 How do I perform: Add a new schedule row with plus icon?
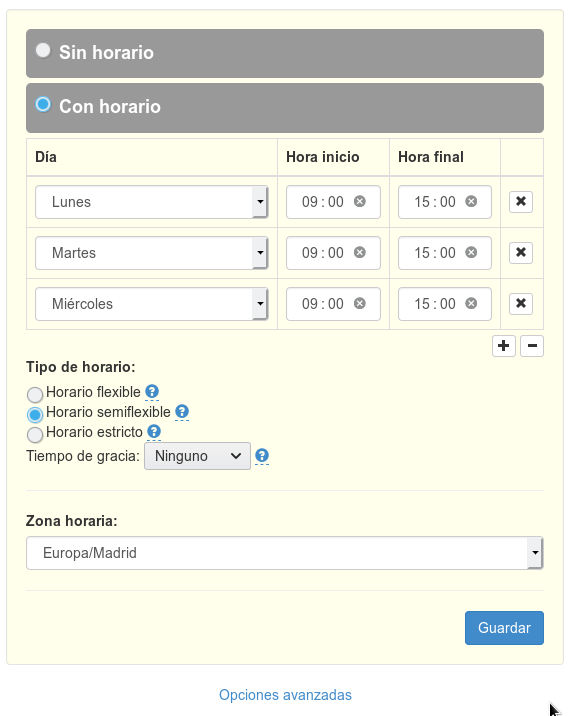pos(504,346)
